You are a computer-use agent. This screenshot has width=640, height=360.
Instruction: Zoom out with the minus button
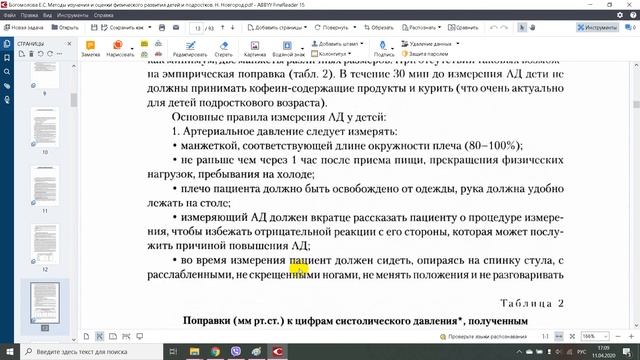click(x=618, y=336)
